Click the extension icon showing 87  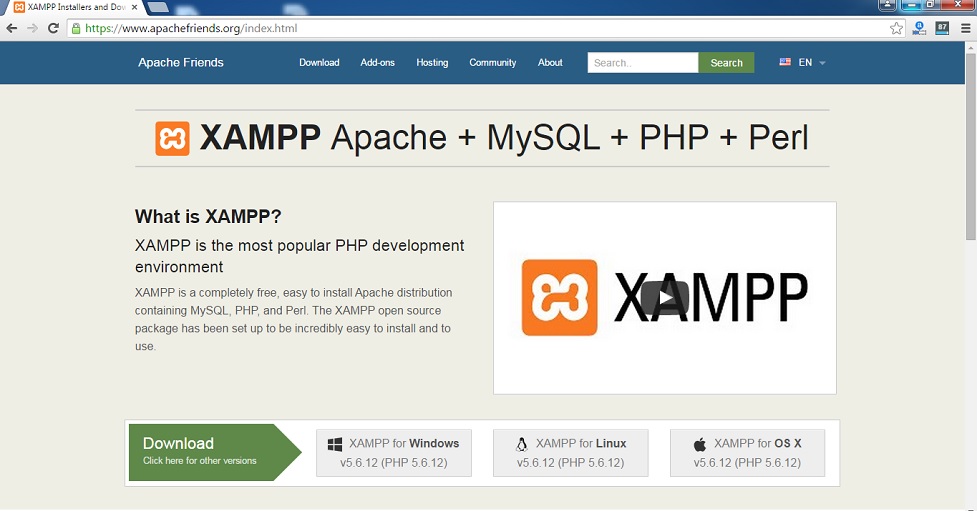pos(942,28)
